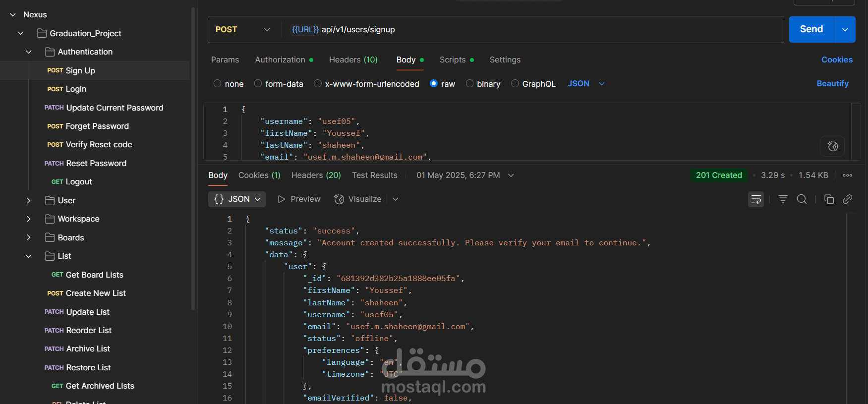Select the GraphQL radio button

click(x=515, y=84)
